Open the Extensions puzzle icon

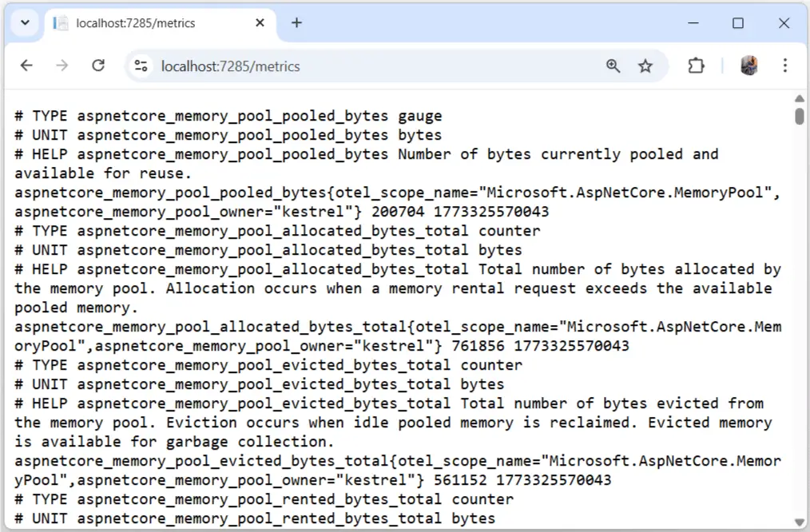point(697,66)
